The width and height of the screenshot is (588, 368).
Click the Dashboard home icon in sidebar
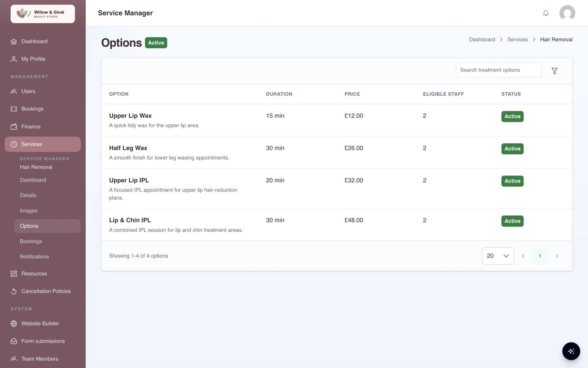tap(14, 41)
